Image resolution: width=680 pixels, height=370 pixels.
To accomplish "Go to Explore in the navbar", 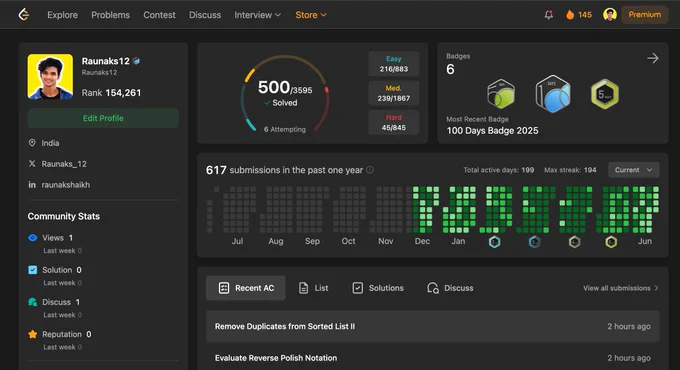I will tap(62, 15).
